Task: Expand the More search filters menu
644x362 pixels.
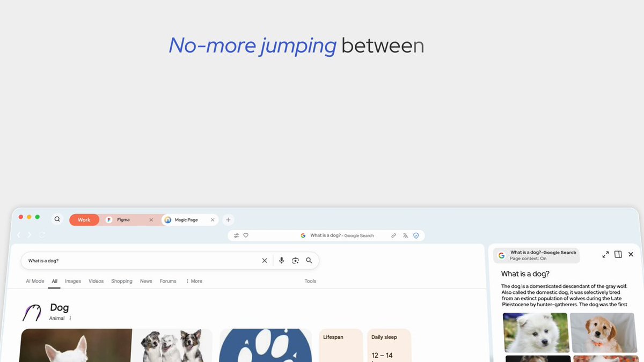Action: 194,281
